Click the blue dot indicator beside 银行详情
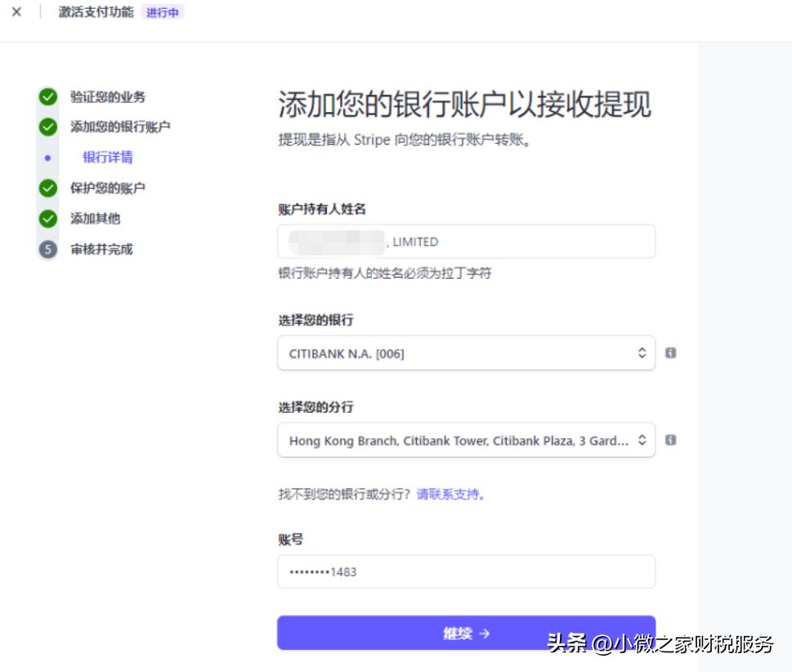Image resolution: width=792 pixels, height=672 pixels. click(x=46, y=158)
